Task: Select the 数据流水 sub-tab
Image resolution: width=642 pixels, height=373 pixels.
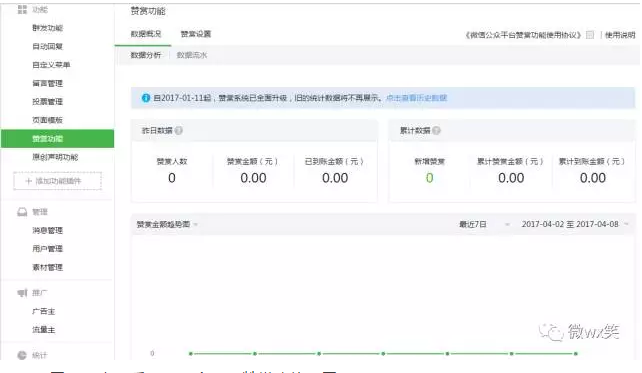Action: [x=192, y=55]
